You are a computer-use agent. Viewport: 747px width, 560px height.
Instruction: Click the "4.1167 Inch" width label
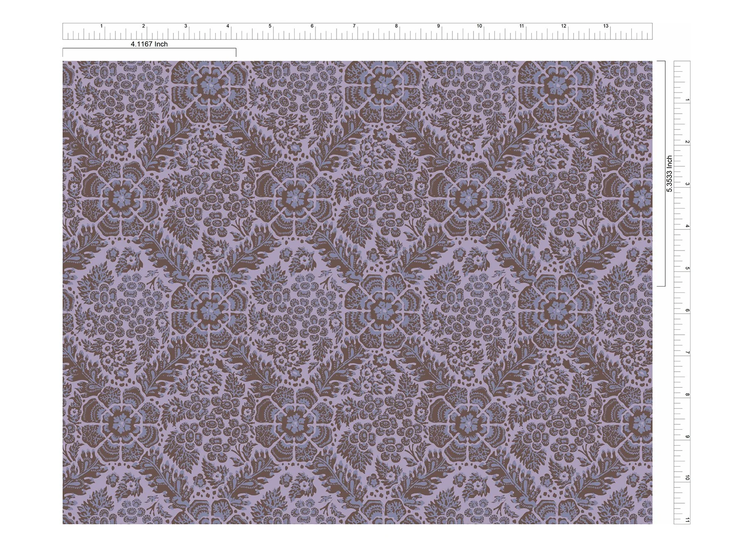(149, 44)
